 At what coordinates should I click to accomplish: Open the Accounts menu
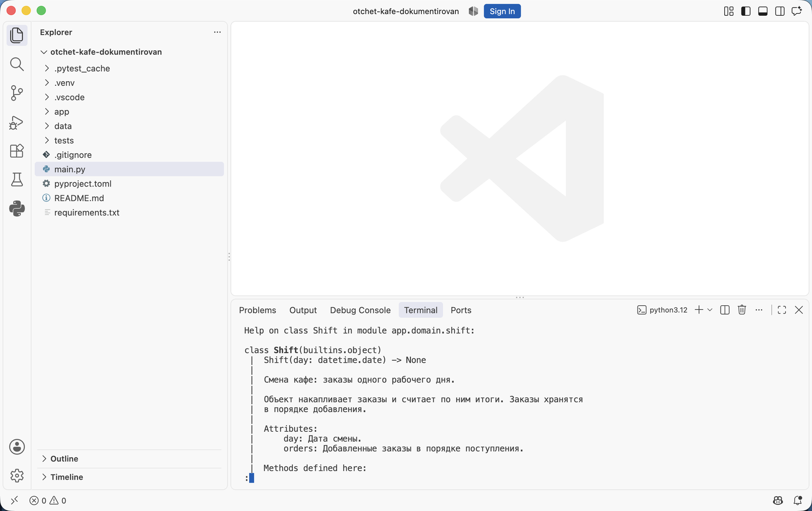[x=17, y=447]
